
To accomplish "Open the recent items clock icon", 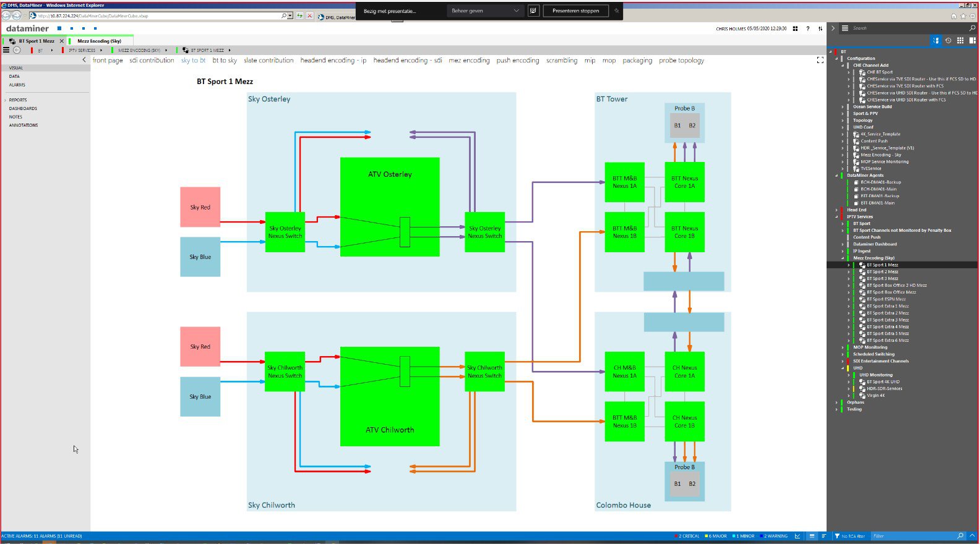I will point(948,40).
